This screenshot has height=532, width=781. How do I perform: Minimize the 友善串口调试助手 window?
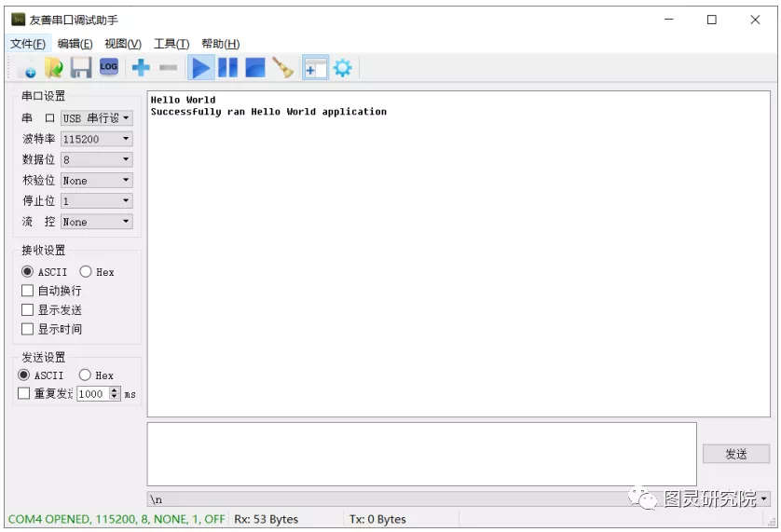tap(669, 20)
